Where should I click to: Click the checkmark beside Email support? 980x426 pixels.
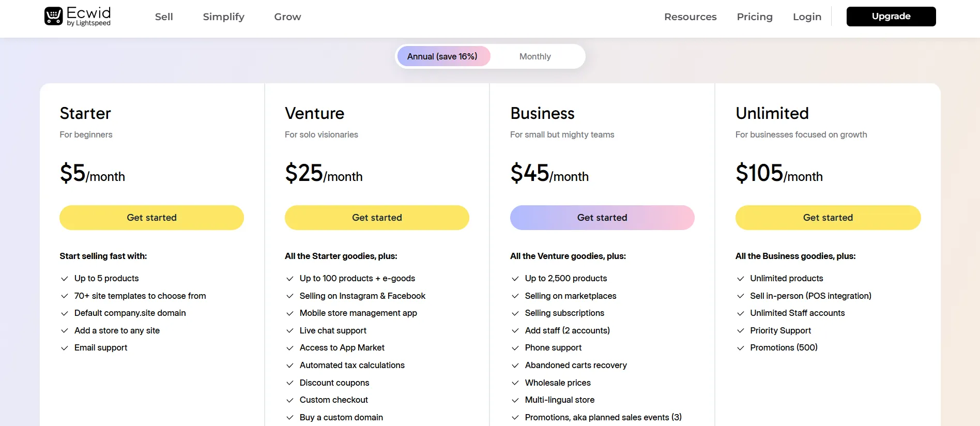tap(65, 348)
